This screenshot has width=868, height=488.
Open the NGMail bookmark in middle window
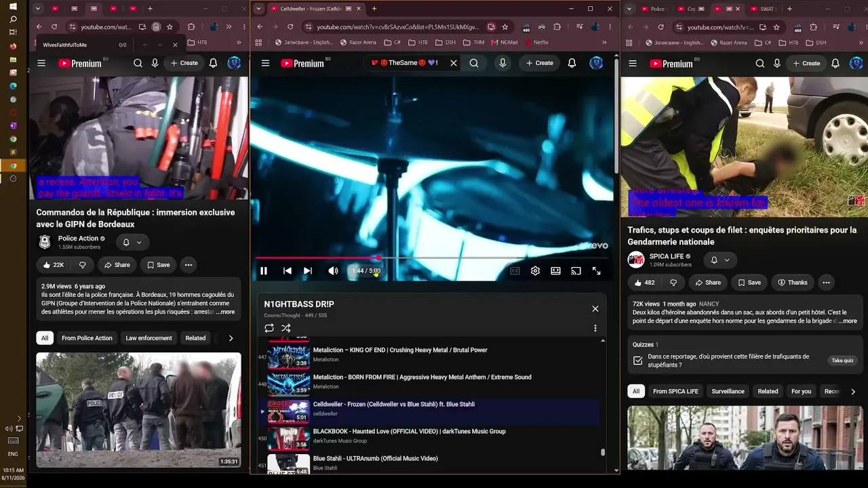pos(505,42)
